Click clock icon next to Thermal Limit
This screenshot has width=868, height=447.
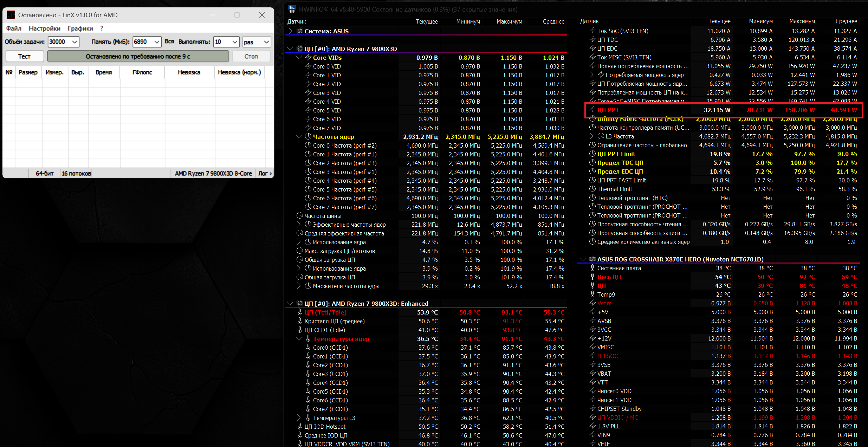[592, 189]
